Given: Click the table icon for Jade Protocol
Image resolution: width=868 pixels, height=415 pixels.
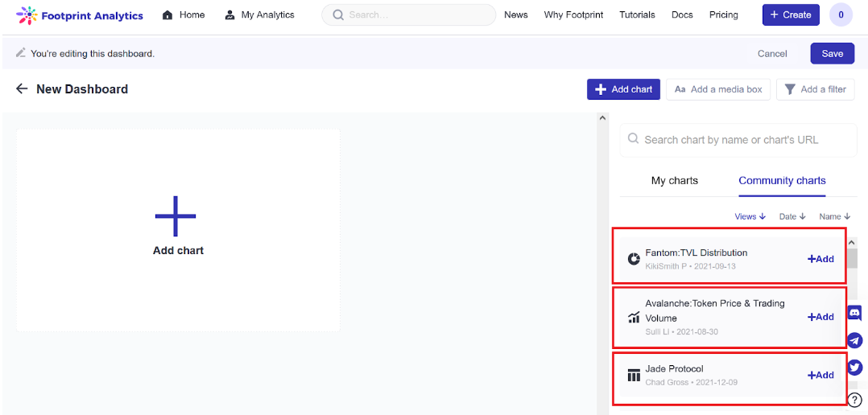Looking at the screenshot, I should coord(634,376).
